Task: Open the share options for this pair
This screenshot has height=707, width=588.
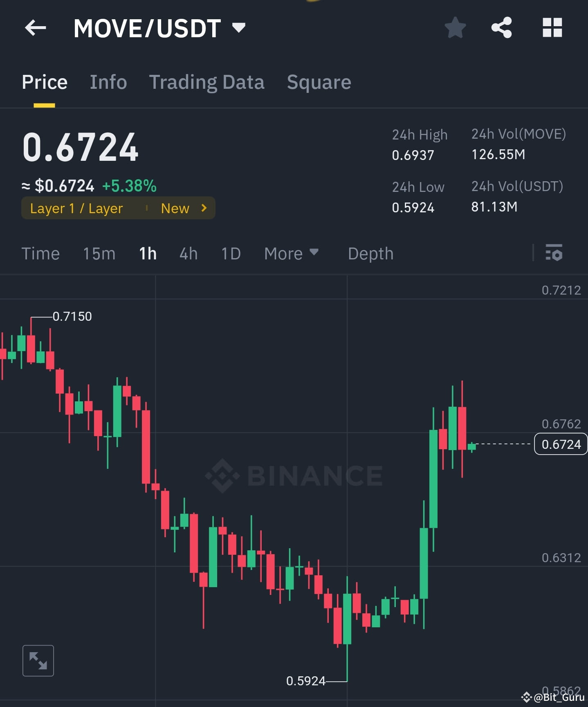Action: tap(502, 28)
